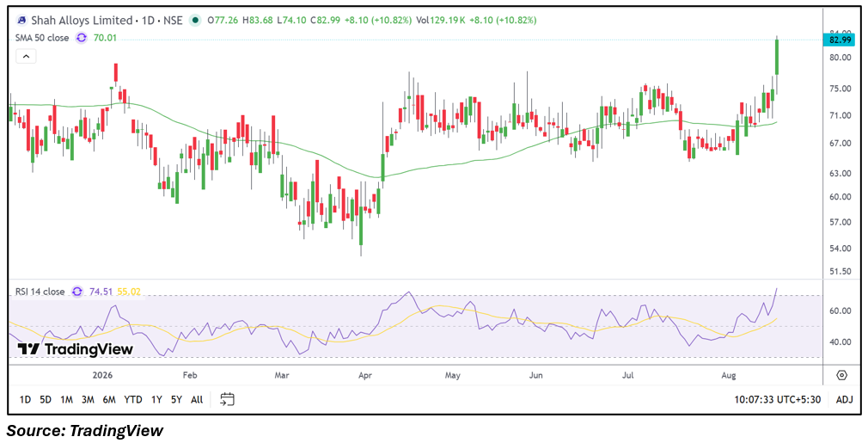The width and height of the screenshot is (868, 443).
Task: Click the Shah Alloys Limited symbol logo
Action: [21, 21]
